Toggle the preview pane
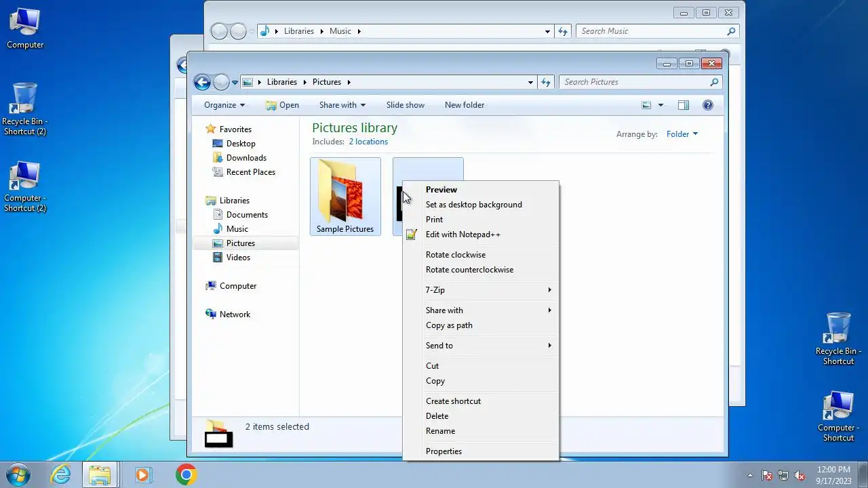868x488 pixels. tap(684, 105)
